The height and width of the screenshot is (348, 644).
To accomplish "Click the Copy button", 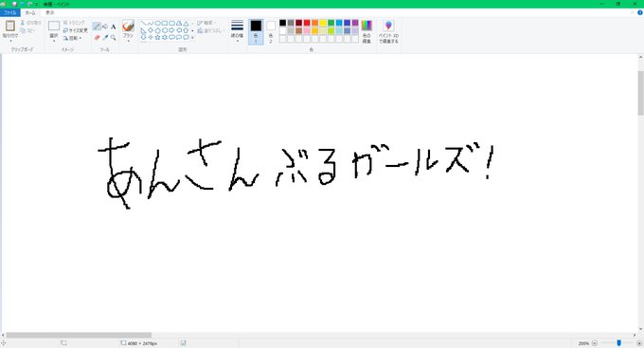I will point(27,30).
